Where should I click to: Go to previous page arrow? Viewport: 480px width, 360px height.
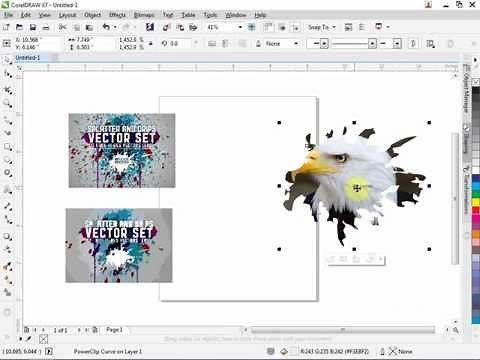pos(44,330)
